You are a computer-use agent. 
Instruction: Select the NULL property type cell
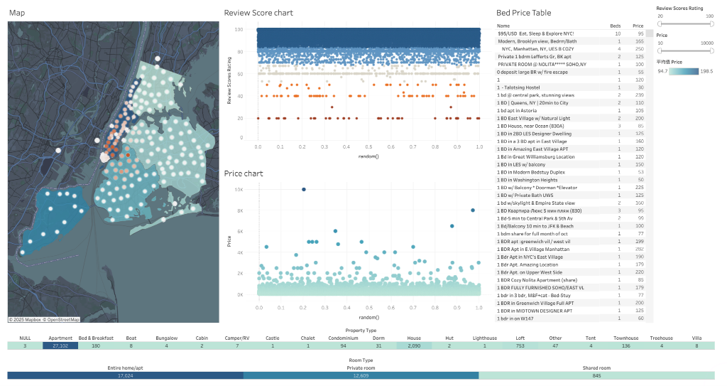point(25,346)
